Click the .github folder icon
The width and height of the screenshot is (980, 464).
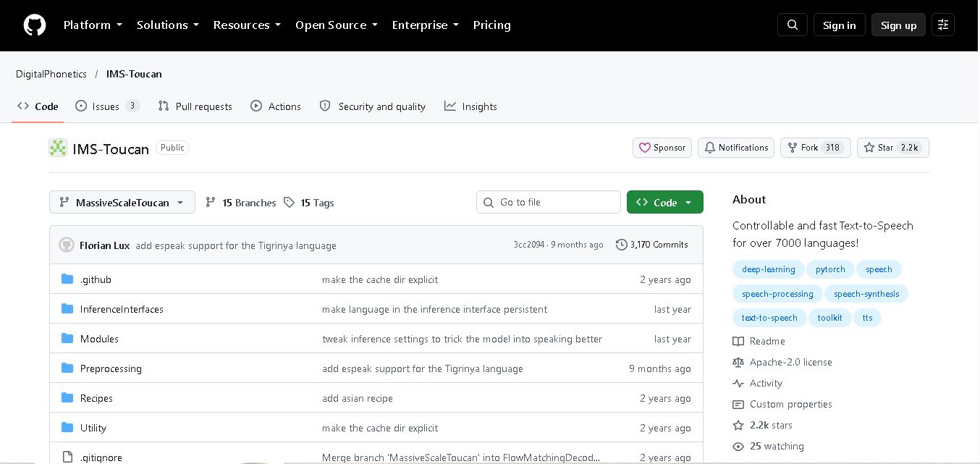click(67, 279)
